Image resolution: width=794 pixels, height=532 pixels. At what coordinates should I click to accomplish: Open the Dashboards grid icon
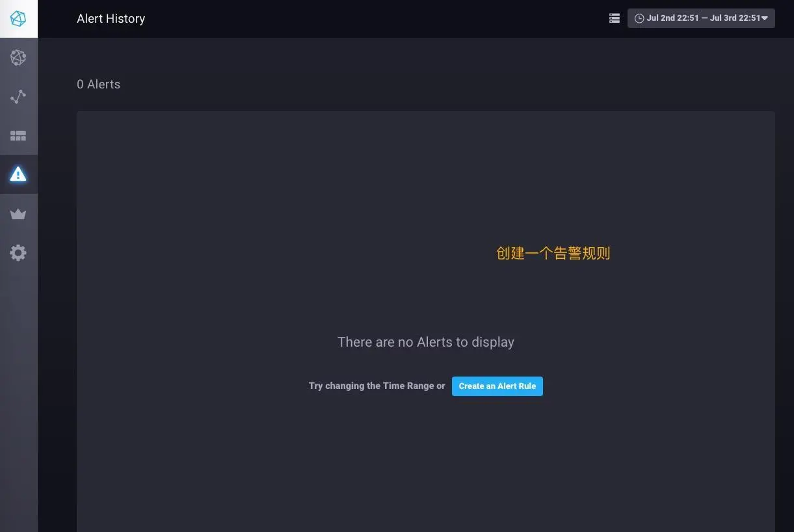[x=18, y=135]
